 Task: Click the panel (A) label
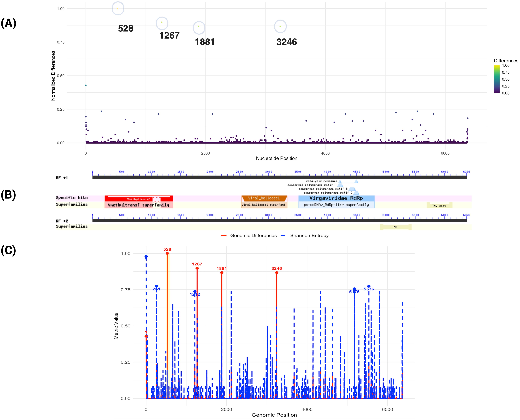pyautogui.click(x=8, y=23)
